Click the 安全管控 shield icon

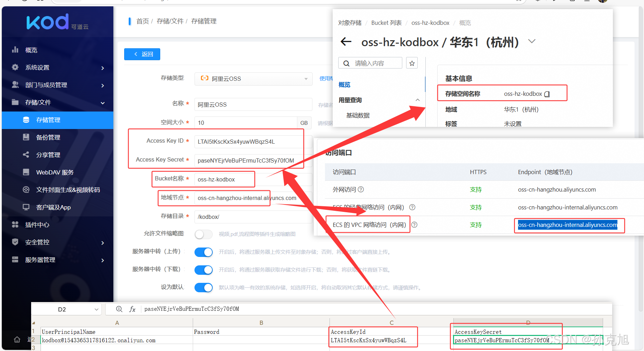[15, 242]
